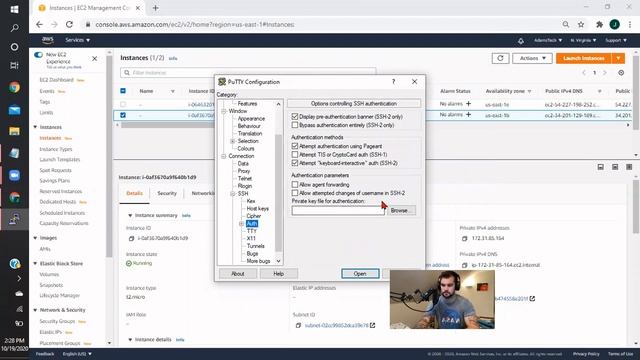Reload the browser page

pos(69,24)
